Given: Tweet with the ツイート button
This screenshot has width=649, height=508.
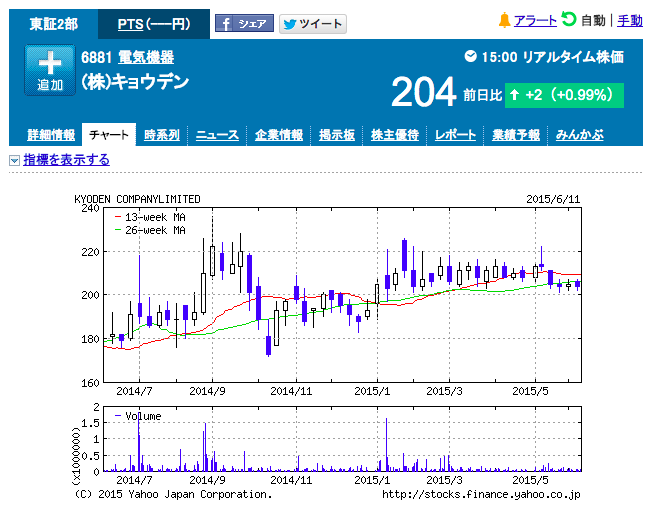Looking at the screenshot, I should pos(313,24).
